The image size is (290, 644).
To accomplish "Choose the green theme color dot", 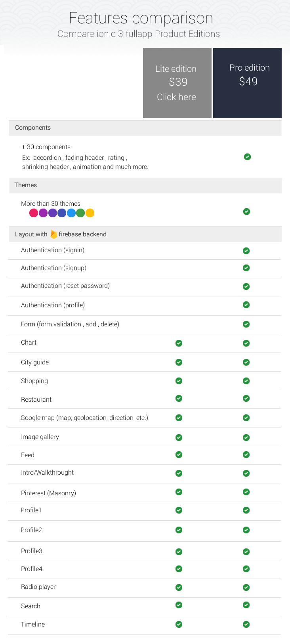I will (80, 213).
